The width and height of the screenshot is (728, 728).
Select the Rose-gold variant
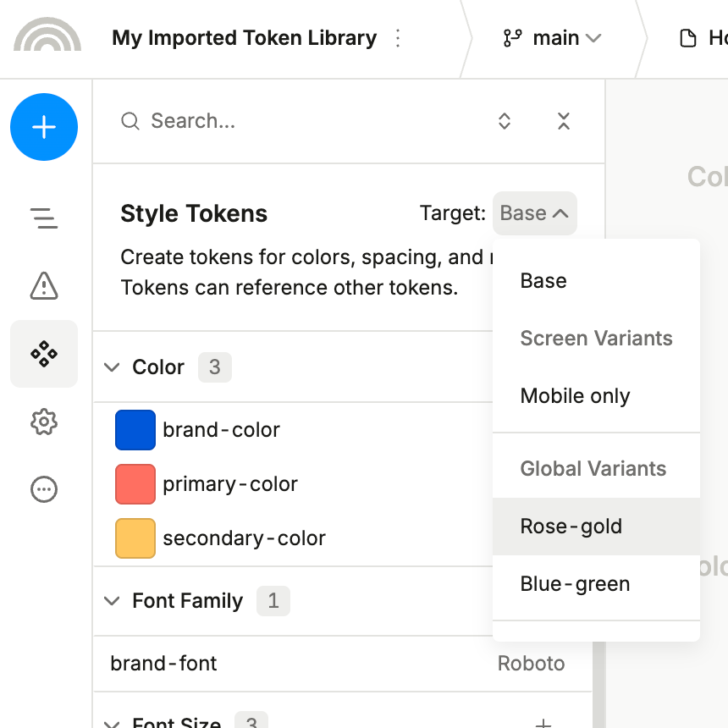click(571, 526)
